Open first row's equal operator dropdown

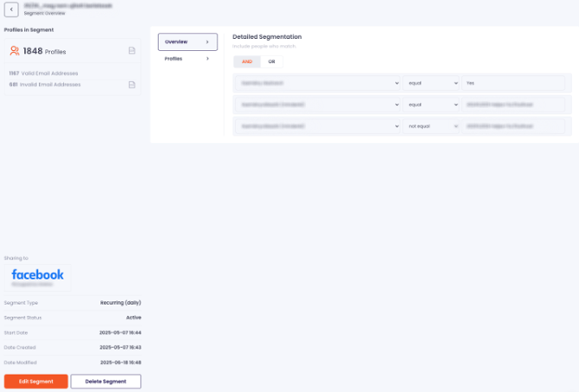pos(432,83)
